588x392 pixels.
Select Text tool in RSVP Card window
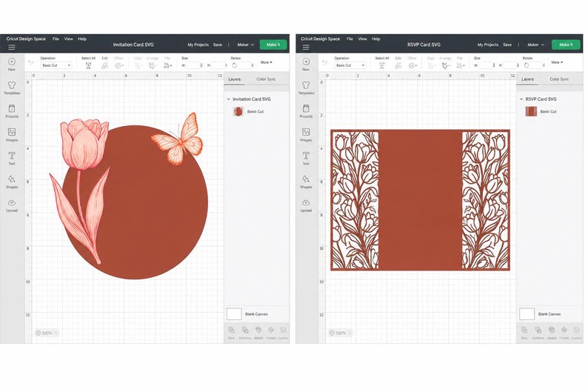tap(306, 159)
